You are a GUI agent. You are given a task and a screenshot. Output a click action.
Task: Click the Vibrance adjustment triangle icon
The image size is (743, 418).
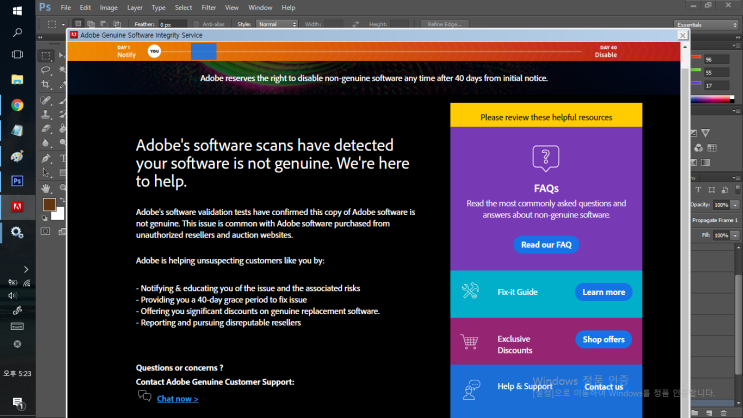pos(706,133)
